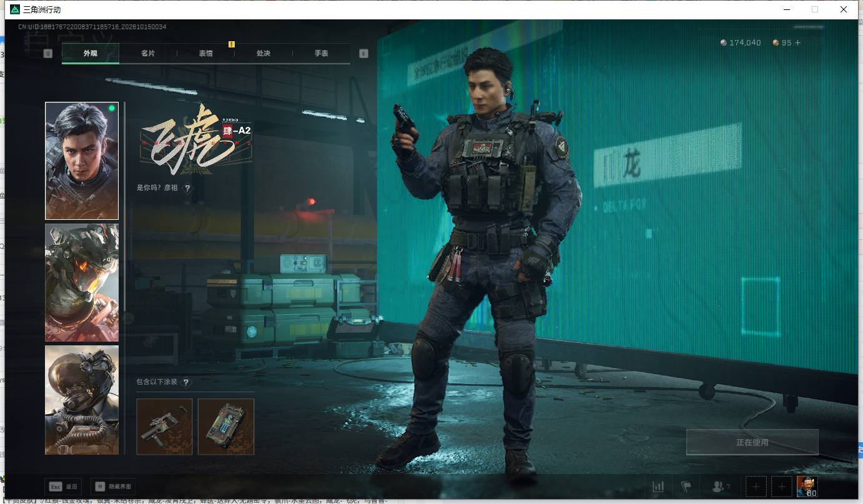Viewport: 863px width, 504px height.
Task: Open the statistics bar-chart icon
Action: (x=658, y=487)
